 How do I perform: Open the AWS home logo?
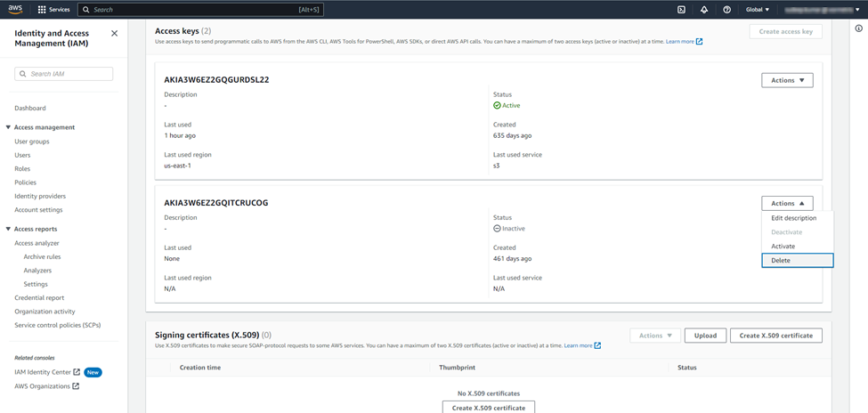(15, 10)
